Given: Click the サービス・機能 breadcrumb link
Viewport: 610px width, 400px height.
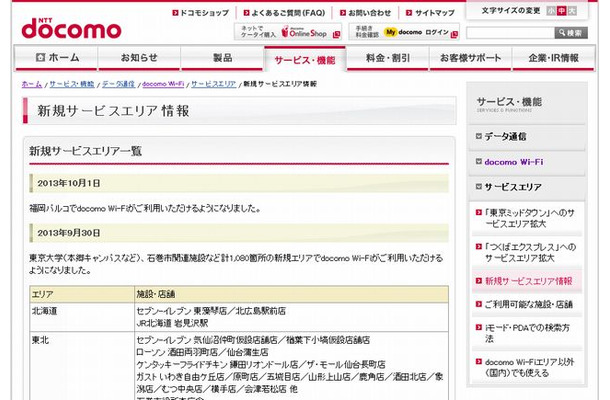Looking at the screenshot, I should tap(72, 84).
